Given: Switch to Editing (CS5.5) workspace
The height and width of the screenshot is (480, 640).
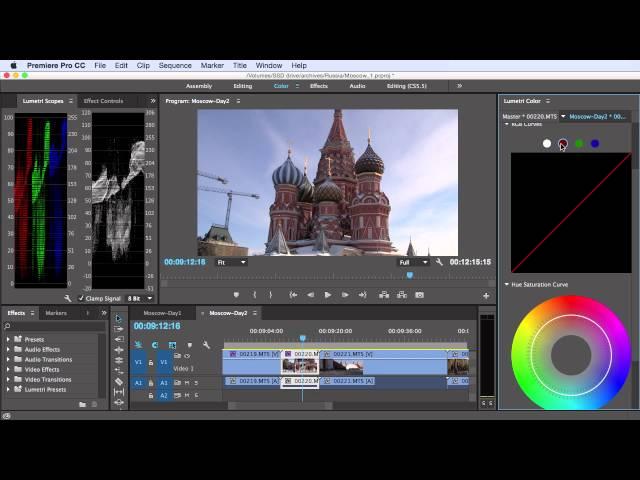Looking at the screenshot, I should (x=407, y=86).
